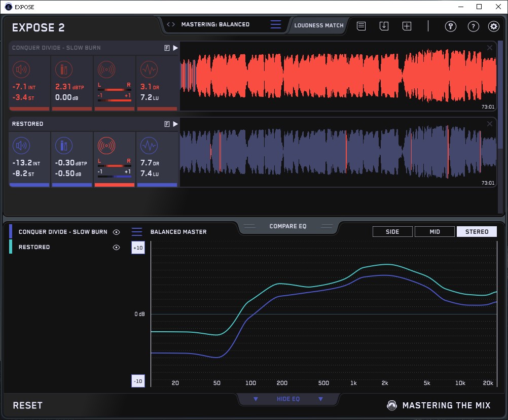
Task: Switch EQ view to Side
Action: [x=392, y=232]
